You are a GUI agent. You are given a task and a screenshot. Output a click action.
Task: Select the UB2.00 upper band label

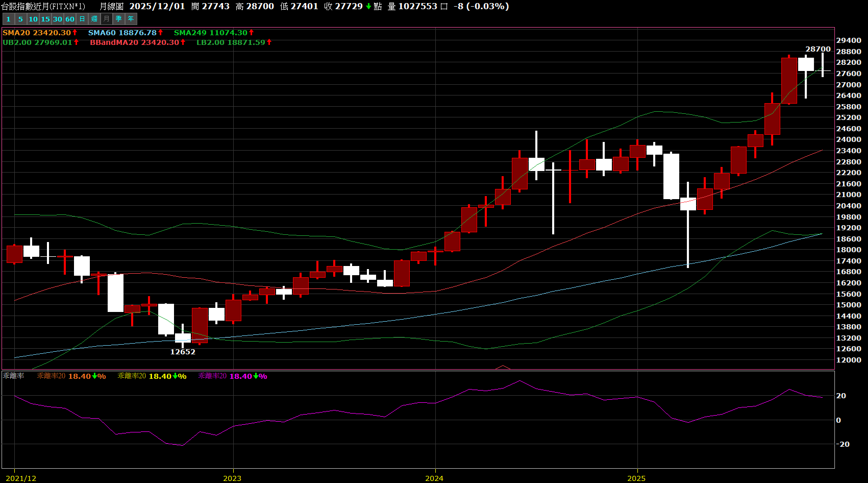click(x=37, y=42)
